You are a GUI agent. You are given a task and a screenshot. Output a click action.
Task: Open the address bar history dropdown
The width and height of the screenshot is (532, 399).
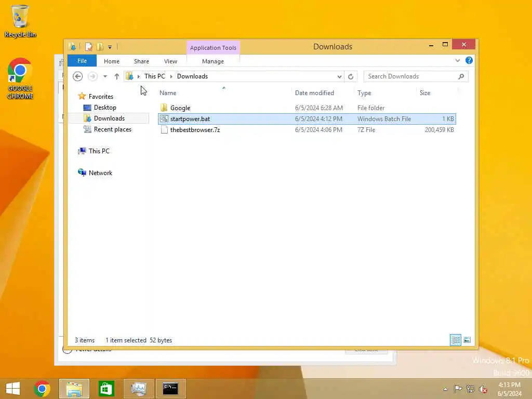[x=339, y=77]
